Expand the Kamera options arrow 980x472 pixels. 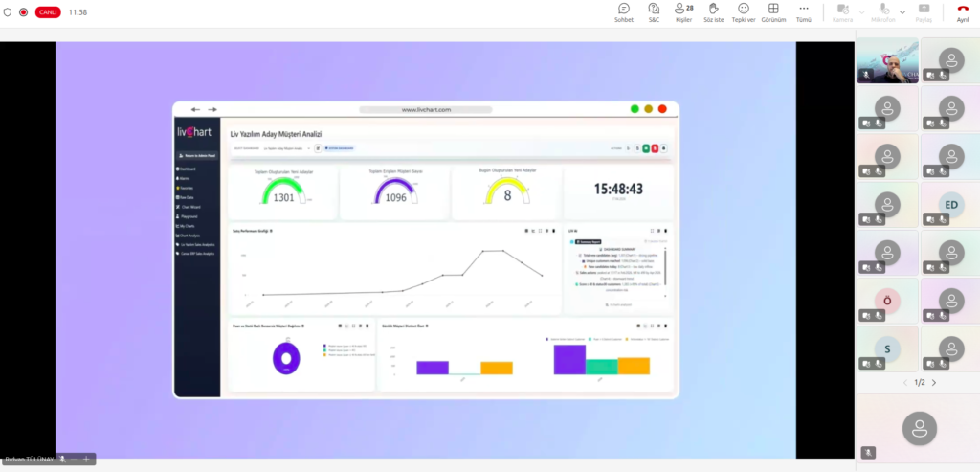[862, 11]
